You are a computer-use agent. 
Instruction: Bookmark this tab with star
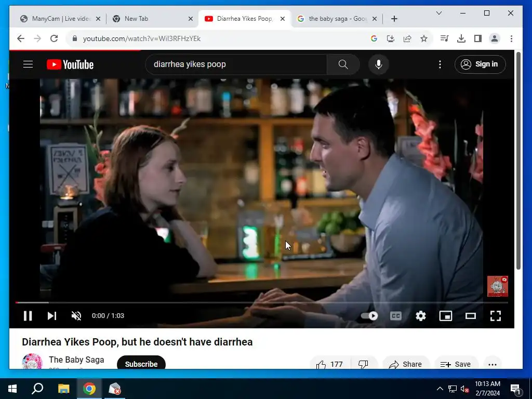[x=424, y=38]
